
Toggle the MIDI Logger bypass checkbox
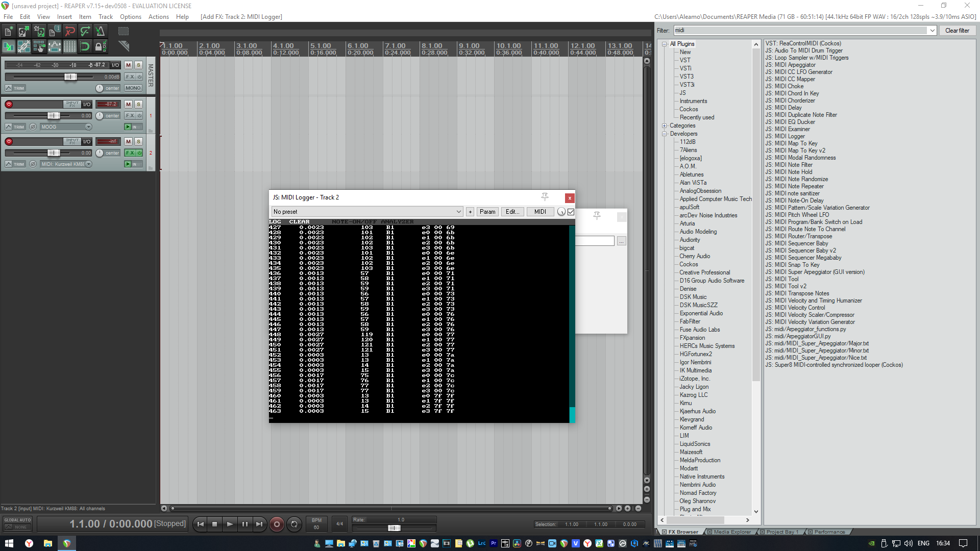571,212
